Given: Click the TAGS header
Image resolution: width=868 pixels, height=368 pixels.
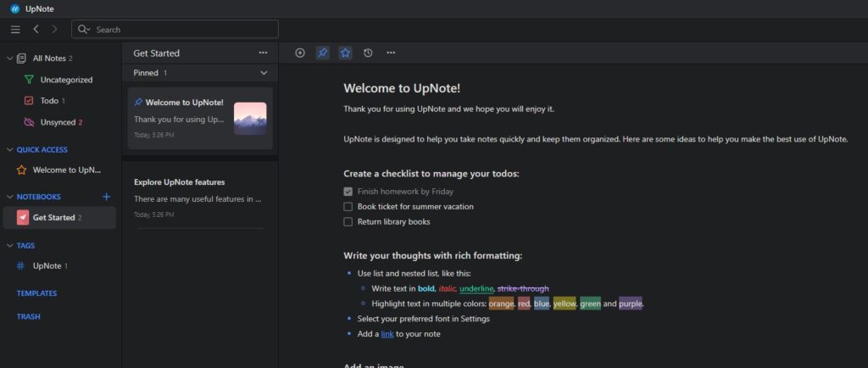Looking at the screenshot, I should pyautogui.click(x=25, y=245).
